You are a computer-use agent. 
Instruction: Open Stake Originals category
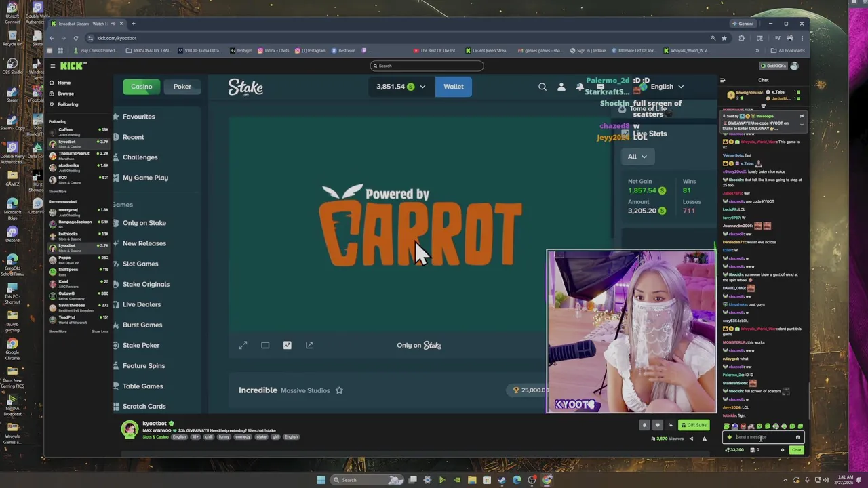tap(146, 284)
